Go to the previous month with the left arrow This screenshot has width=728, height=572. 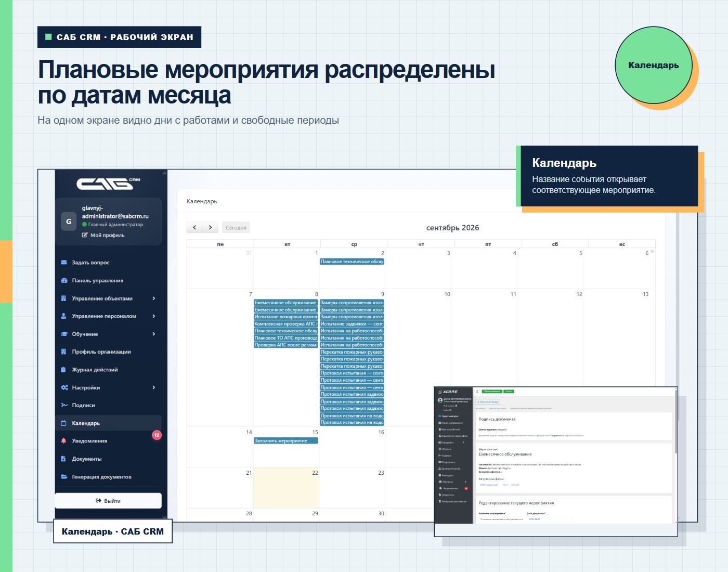coord(194,227)
